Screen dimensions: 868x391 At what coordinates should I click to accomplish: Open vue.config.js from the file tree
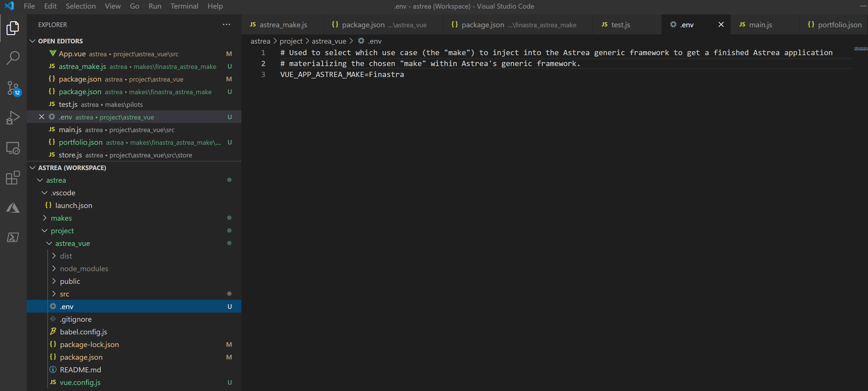80,382
